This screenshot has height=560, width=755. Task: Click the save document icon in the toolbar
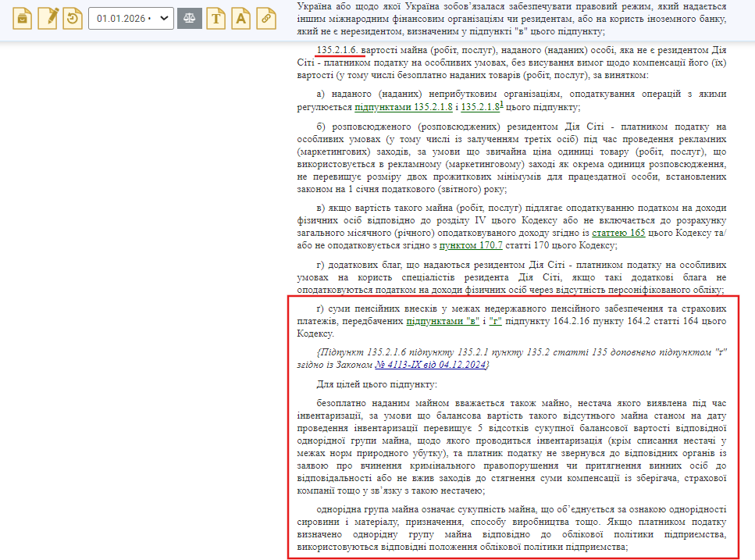[22, 17]
